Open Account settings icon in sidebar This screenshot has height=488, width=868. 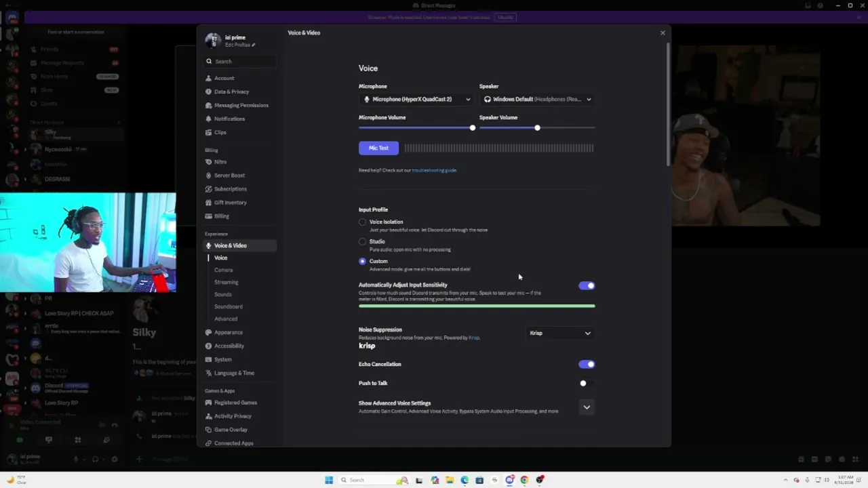click(x=209, y=78)
